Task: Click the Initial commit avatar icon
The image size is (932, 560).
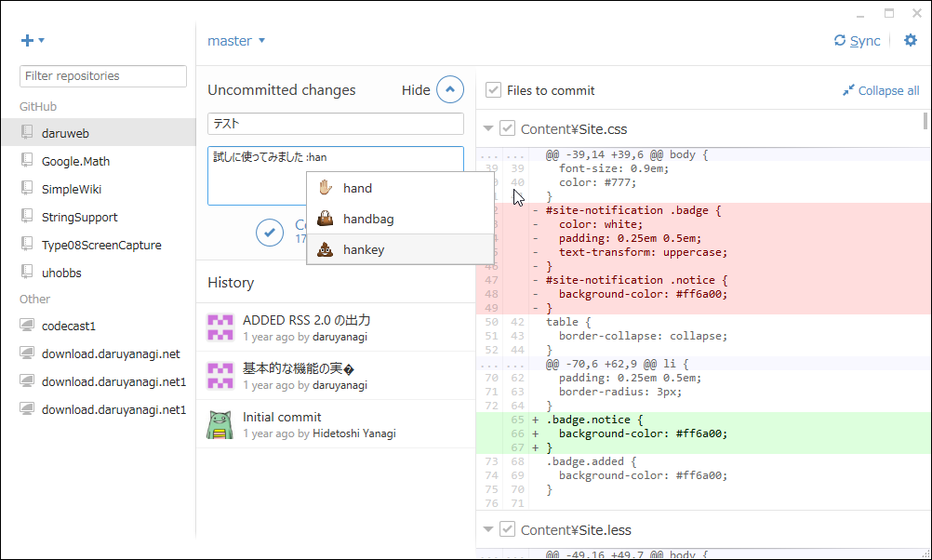Action: tap(220, 424)
